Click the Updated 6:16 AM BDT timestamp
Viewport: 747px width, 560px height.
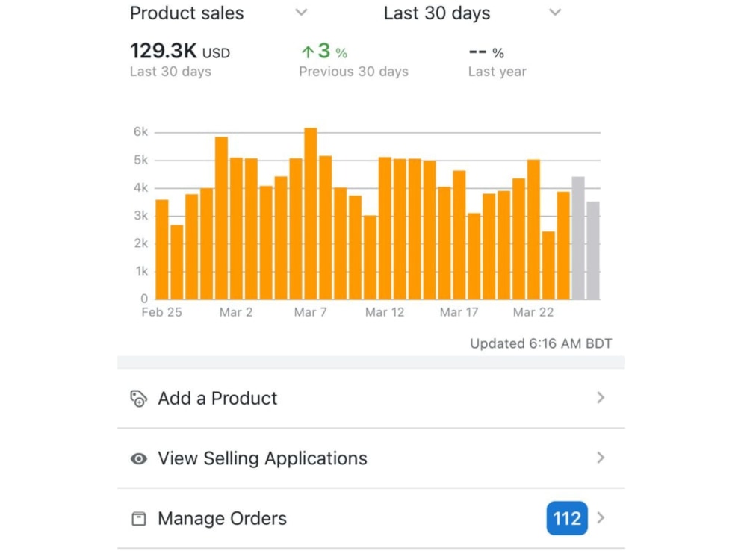tap(540, 343)
